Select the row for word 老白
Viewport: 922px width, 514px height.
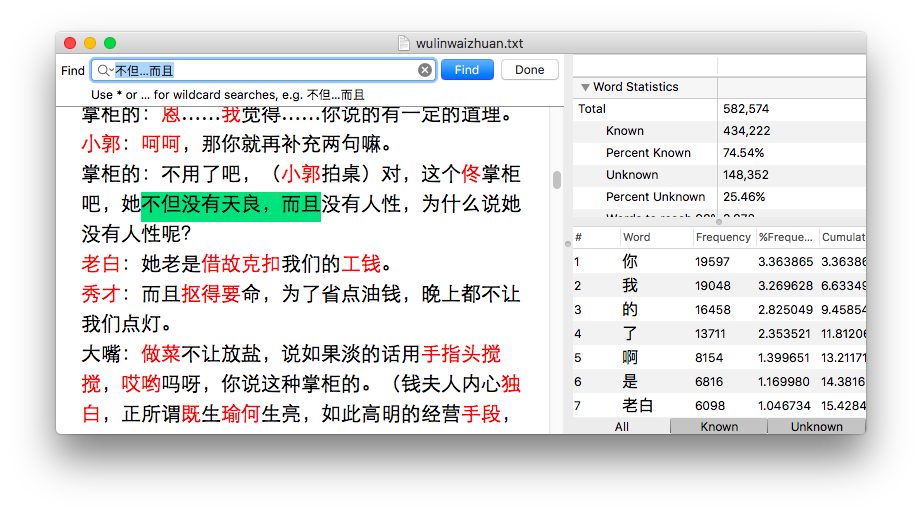tap(719, 406)
